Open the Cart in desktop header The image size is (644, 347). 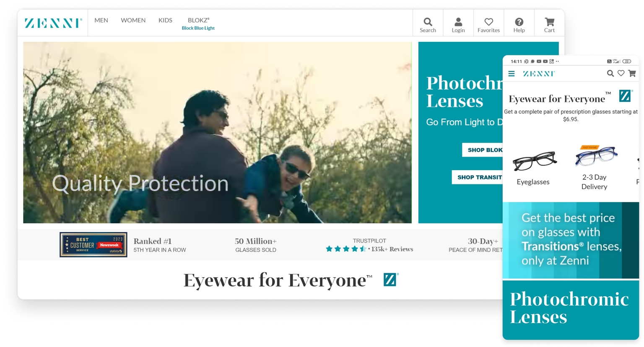tap(549, 25)
